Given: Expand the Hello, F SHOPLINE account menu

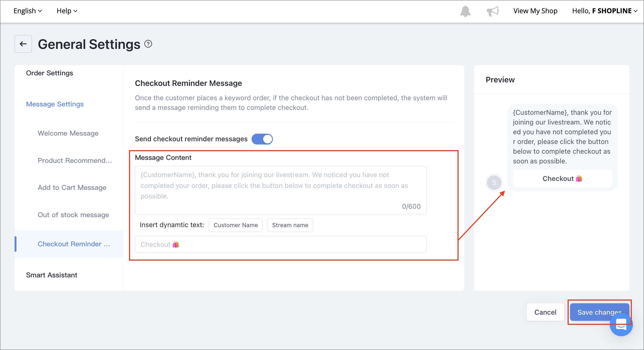Looking at the screenshot, I should click(605, 11).
